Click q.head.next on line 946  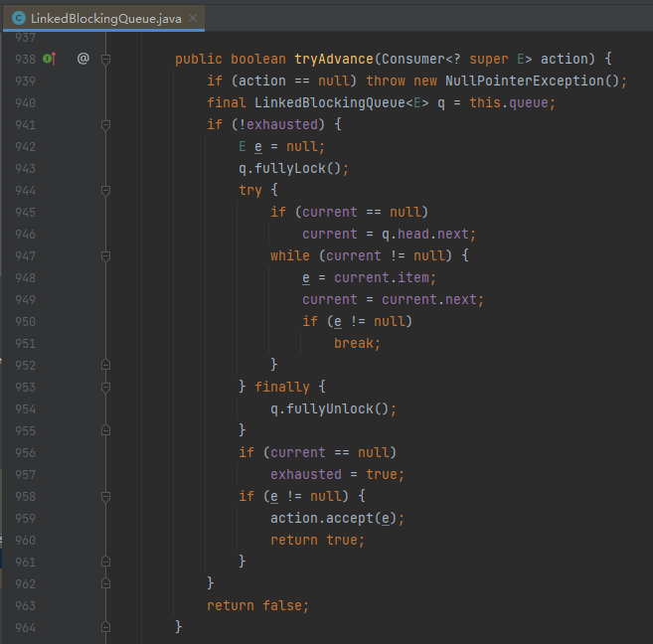click(425, 234)
